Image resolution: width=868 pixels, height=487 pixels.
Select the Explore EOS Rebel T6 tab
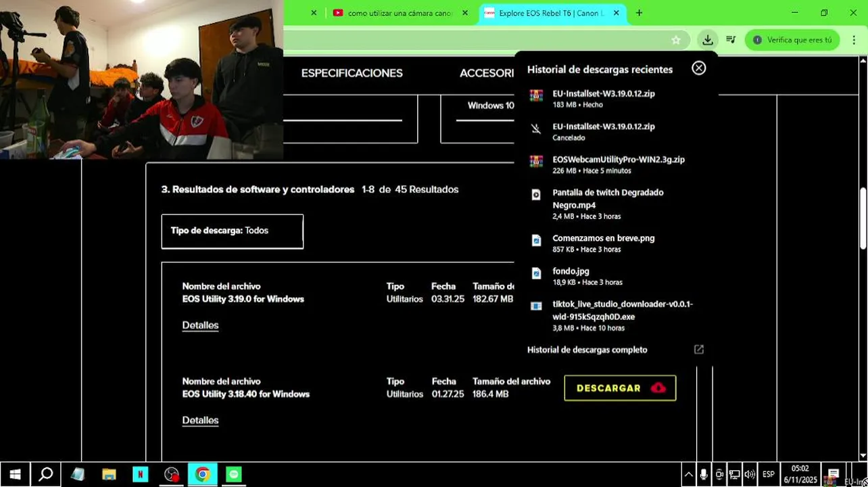click(x=552, y=13)
